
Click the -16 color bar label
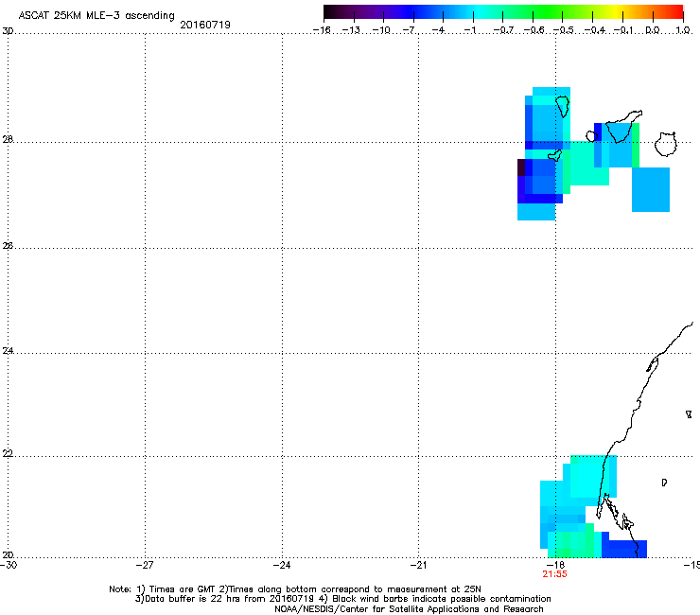[322, 30]
